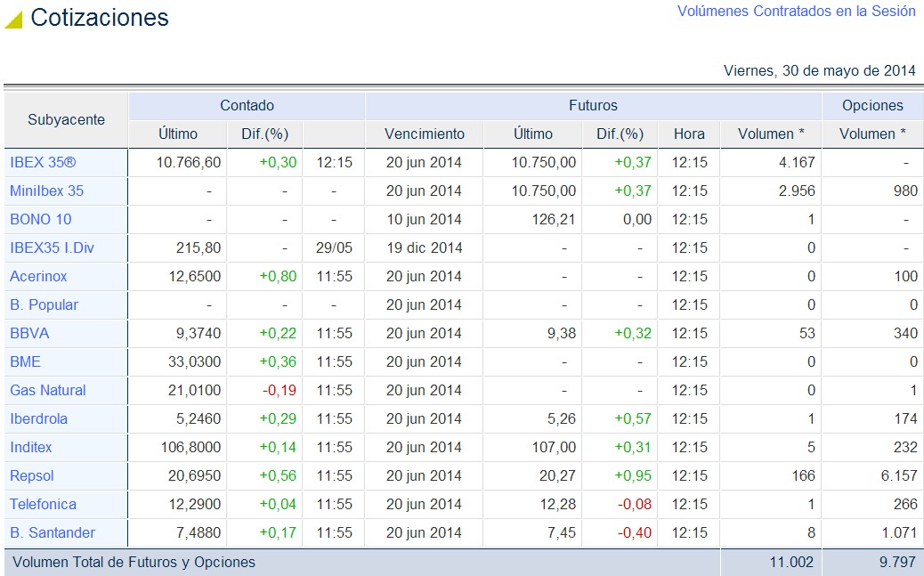Click the Hora column header

690,134
